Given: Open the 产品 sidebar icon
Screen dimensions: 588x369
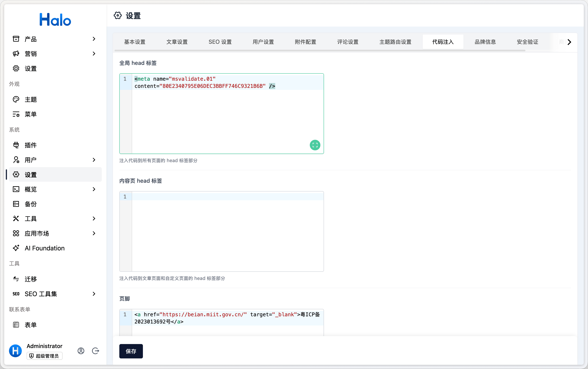Looking at the screenshot, I should click(16, 39).
